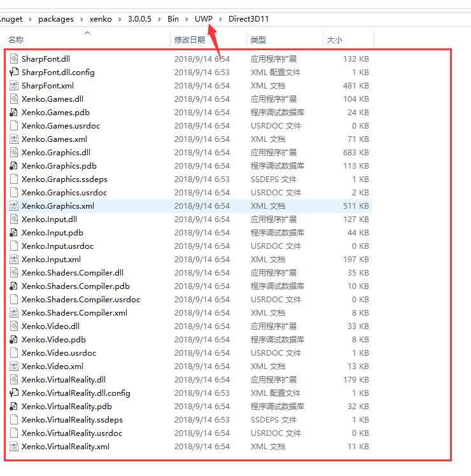Viewport: 471px width, 476px height.
Task: Expand the chevron after Bin in the path
Action: (x=186, y=19)
